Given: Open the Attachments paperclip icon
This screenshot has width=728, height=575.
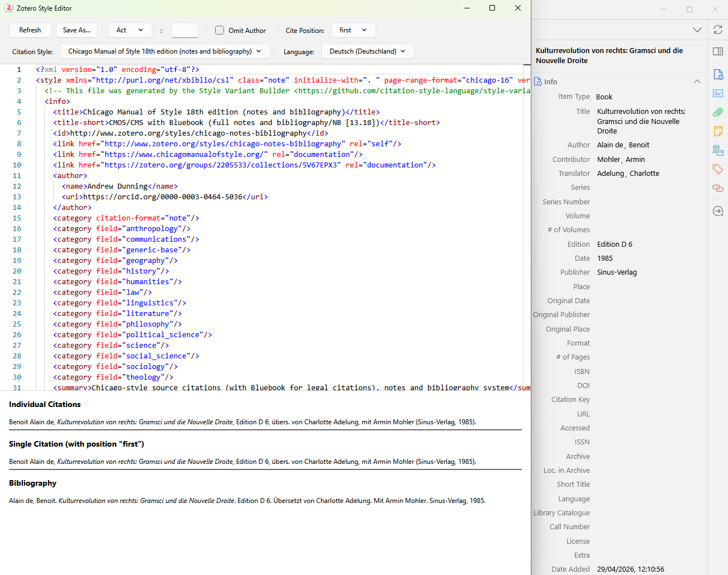Looking at the screenshot, I should [718, 112].
